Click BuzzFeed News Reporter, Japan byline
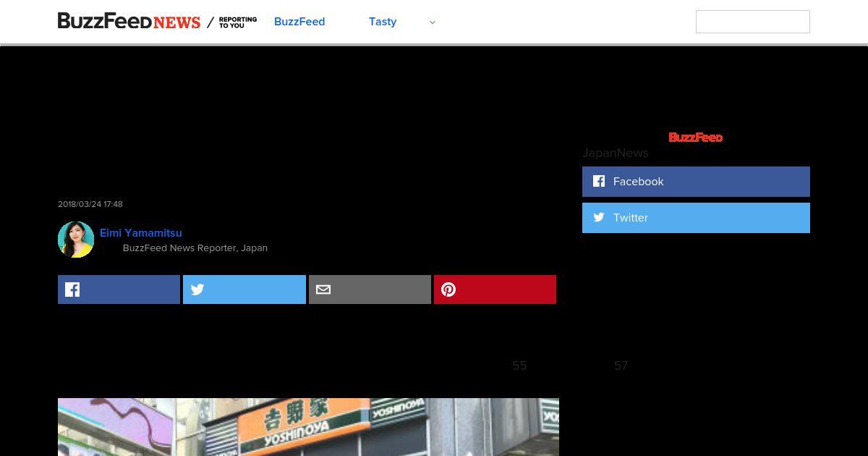 (x=195, y=248)
